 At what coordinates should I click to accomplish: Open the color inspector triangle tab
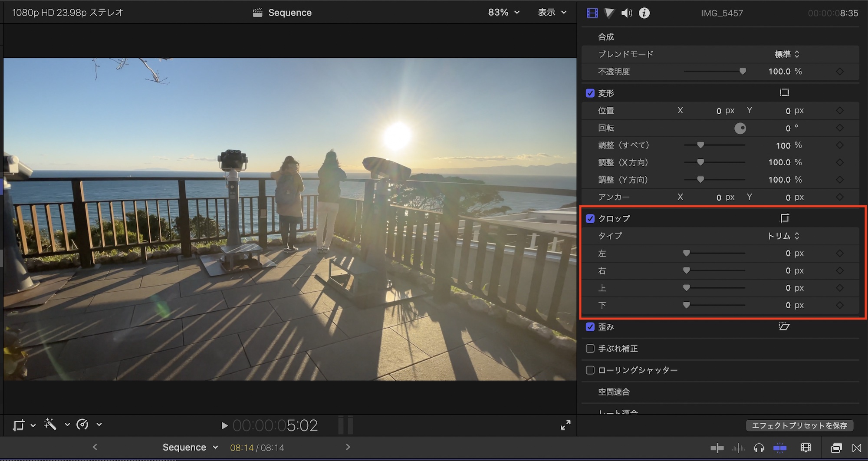pyautogui.click(x=609, y=13)
